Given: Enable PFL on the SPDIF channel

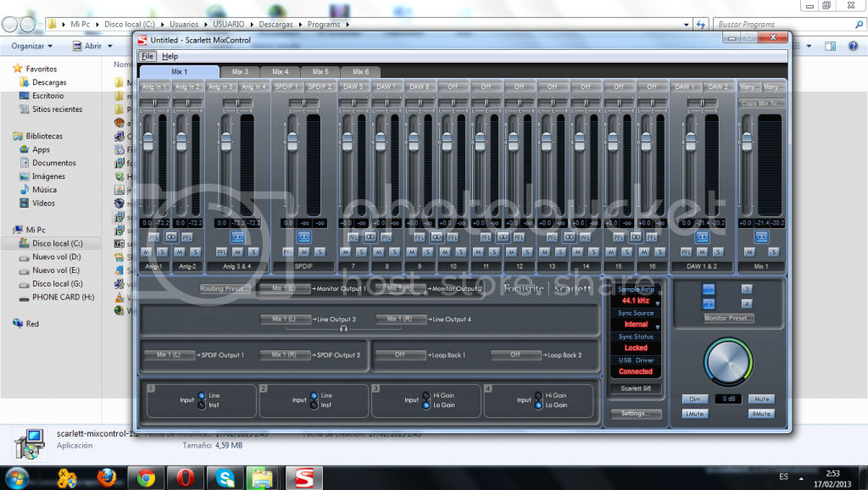Looking at the screenshot, I should coord(287,252).
